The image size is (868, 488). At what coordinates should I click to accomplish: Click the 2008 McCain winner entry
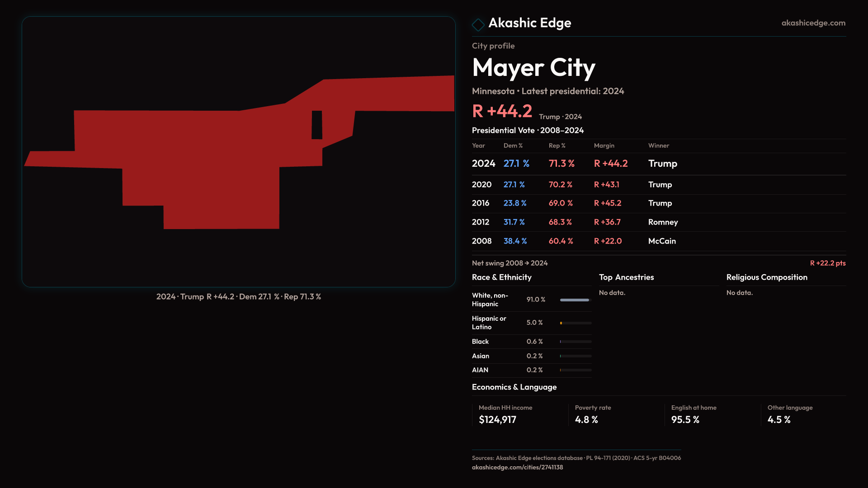coord(662,241)
